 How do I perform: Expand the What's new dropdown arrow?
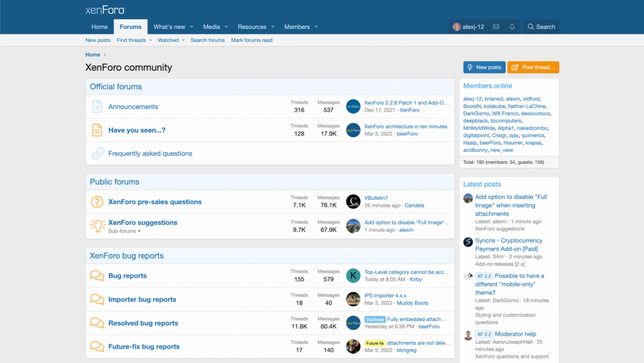(x=193, y=27)
